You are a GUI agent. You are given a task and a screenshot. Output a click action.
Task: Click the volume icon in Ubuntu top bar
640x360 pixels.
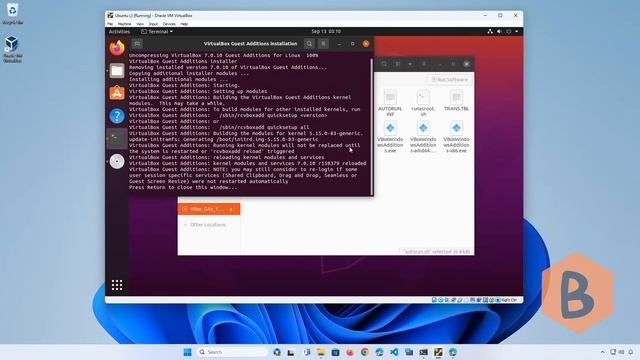pos(499,31)
